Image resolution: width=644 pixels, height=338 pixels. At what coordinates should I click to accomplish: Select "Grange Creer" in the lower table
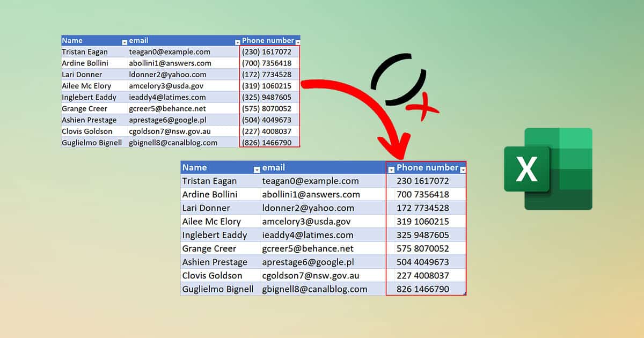click(209, 248)
